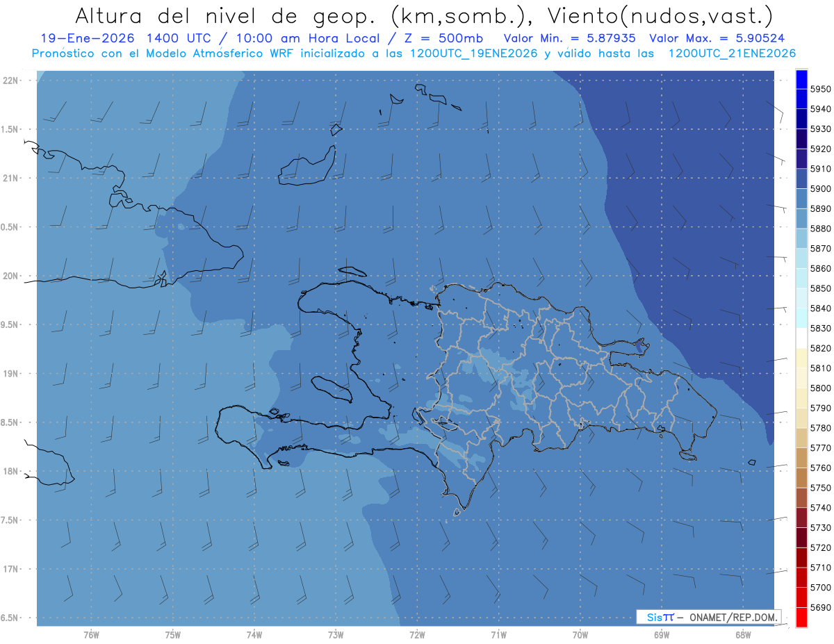
Task: Click the 5950 label on the color scale
Action: 820,89
